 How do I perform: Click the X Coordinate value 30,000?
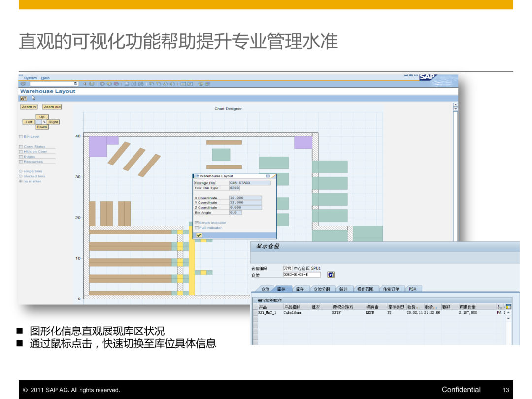click(245, 198)
